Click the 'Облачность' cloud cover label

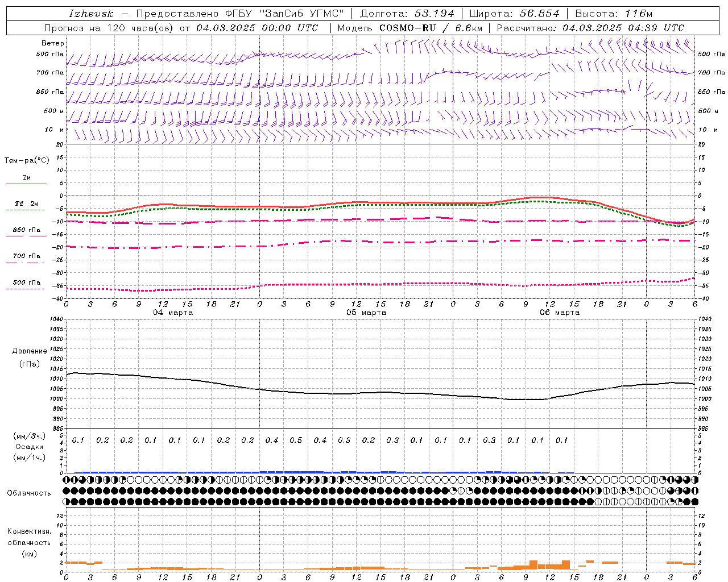coord(29,493)
